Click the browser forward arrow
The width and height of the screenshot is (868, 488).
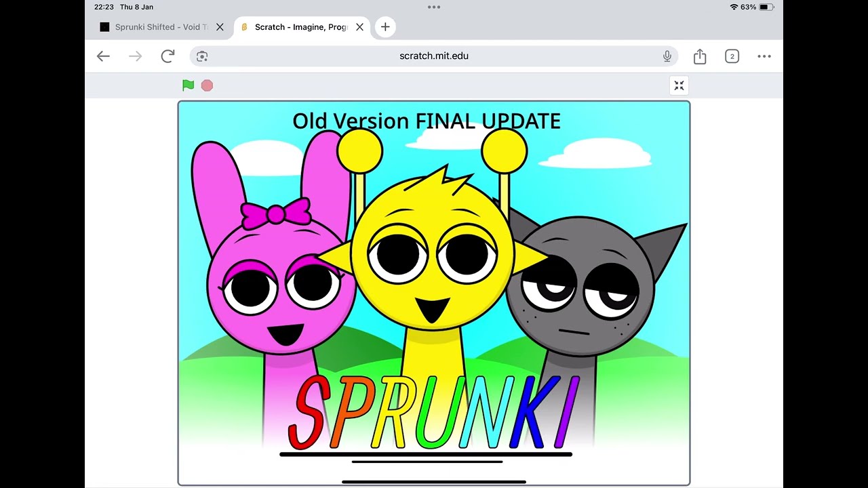[x=136, y=56]
